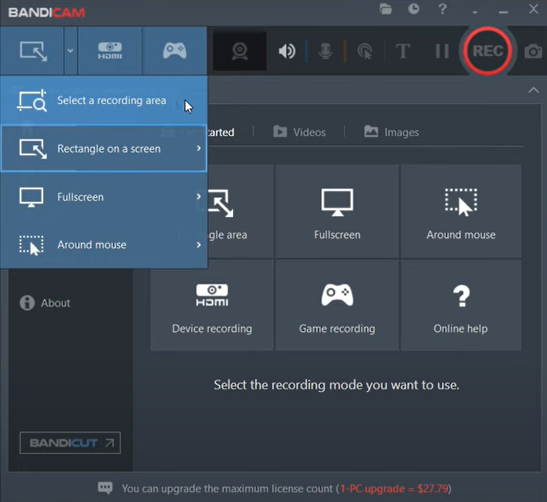The height and width of the screenshot is (502, 547).
Task: Choose Select a recording area menu item
Action: point(104,100)
